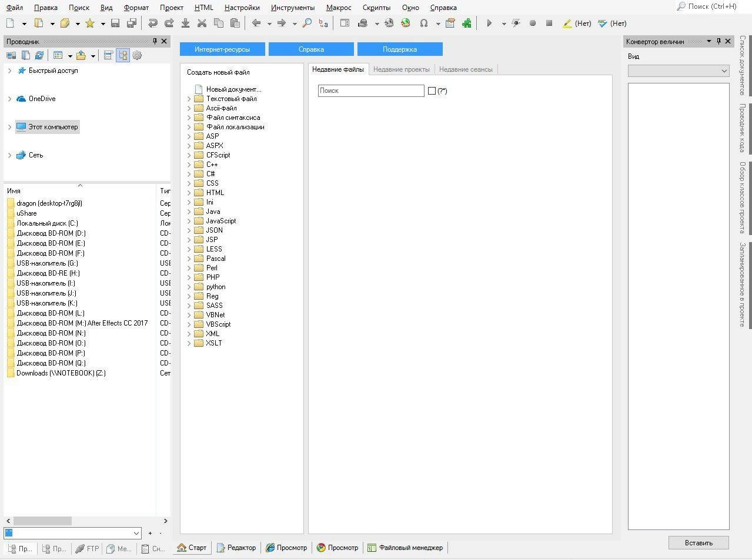
Task: Click the Paste clipboard icon
Action: click(235, 23)
